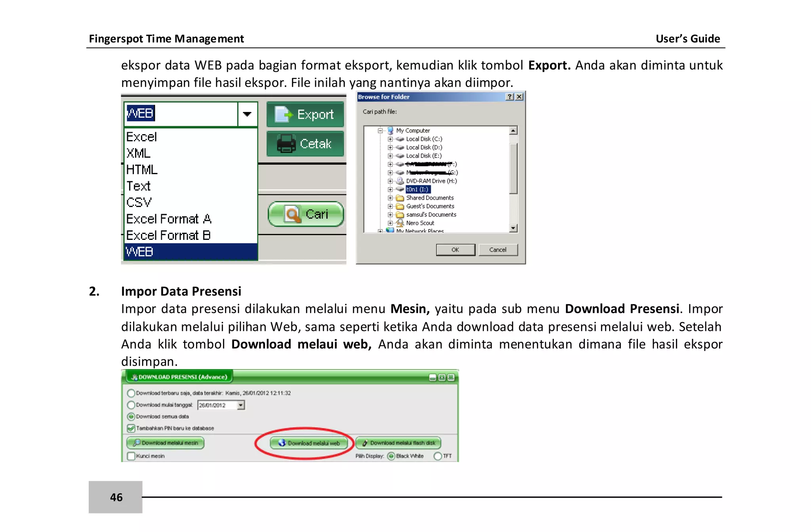Select Local Disk (D:) in tree
Image resolution: width=811 pixels, height=532 pixels.
point(424,147)
